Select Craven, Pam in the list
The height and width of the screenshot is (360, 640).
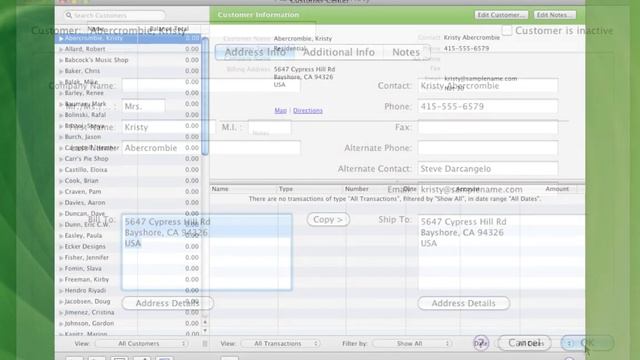(x=128, y=192)
